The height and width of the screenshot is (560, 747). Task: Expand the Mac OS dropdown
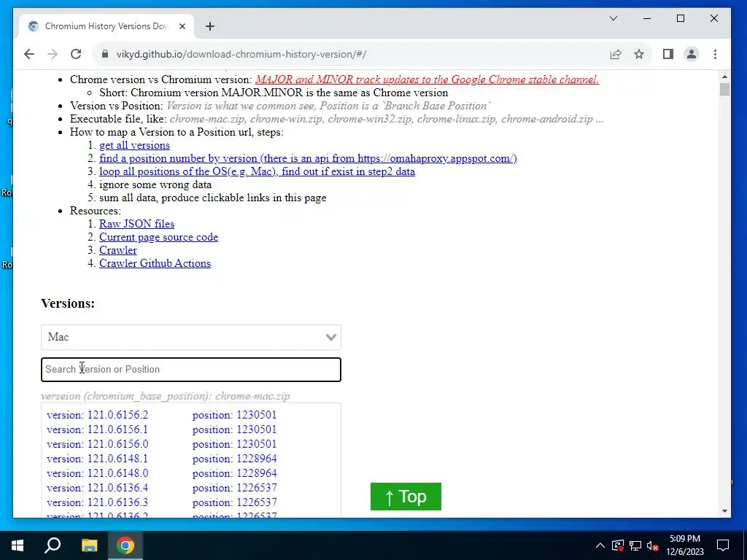point(191,337)
